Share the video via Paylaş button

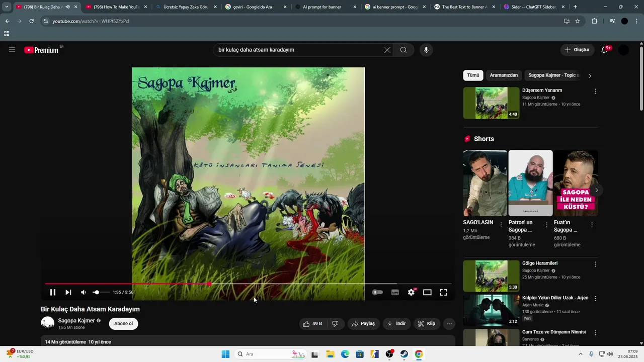[363, 324]
